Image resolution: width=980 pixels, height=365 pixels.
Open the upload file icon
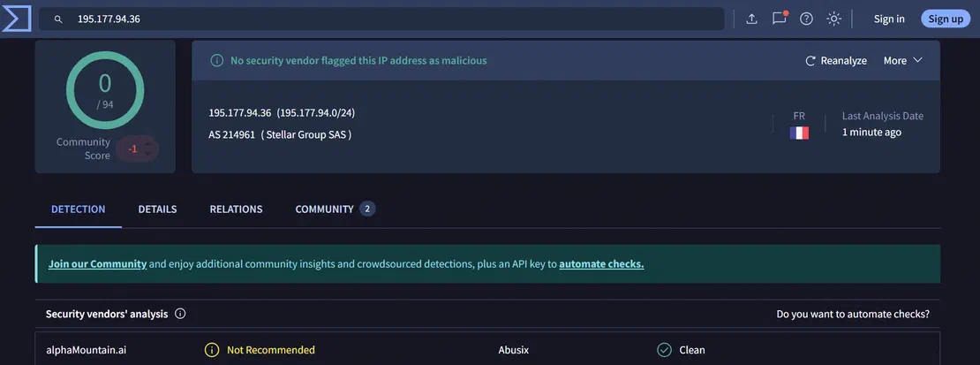coord(752,19)
